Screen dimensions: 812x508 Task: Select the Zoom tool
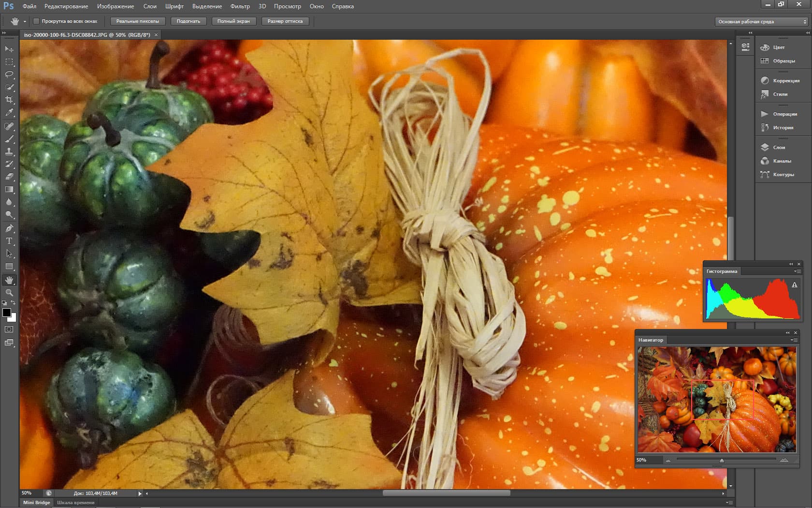pos(9,293)
